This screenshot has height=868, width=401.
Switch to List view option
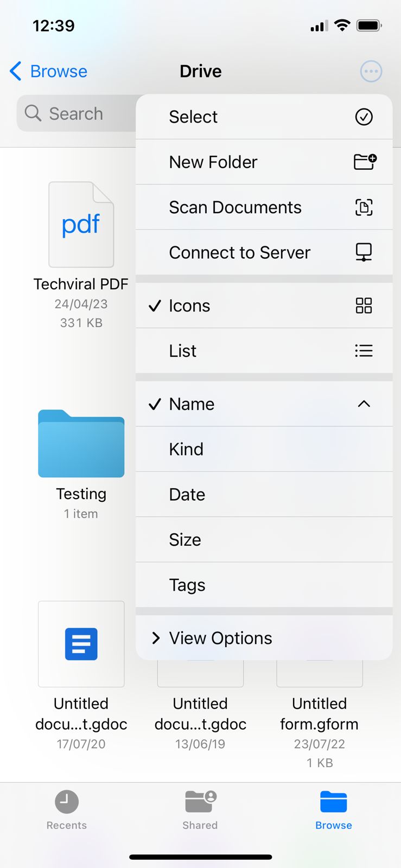click(x=183, y=351)
